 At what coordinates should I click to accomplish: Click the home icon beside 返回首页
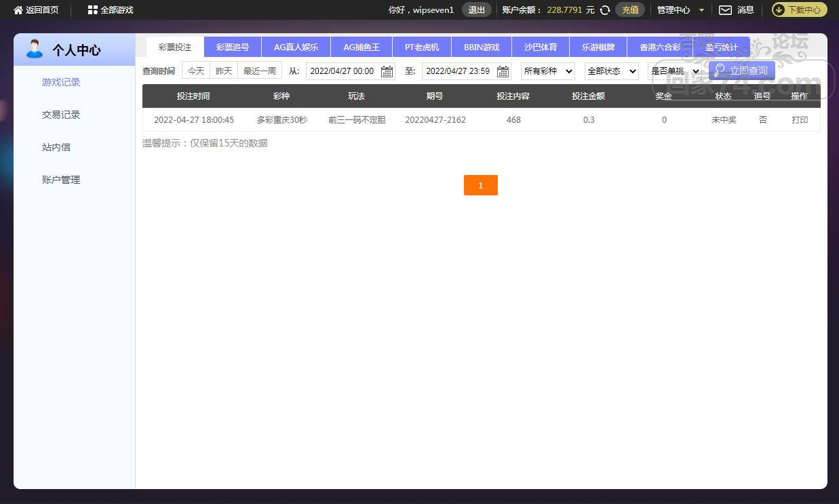18,10
